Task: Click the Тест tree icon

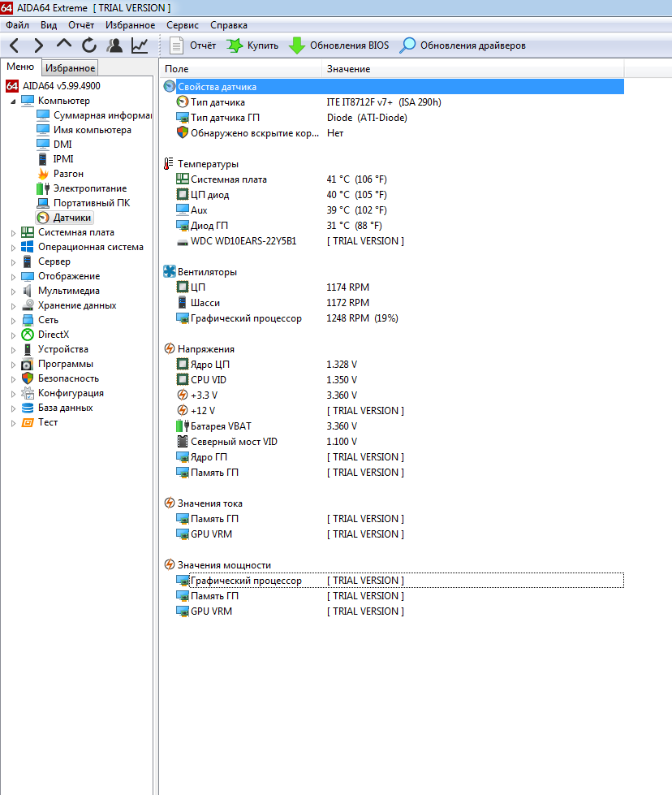Action: coord(28,422)
